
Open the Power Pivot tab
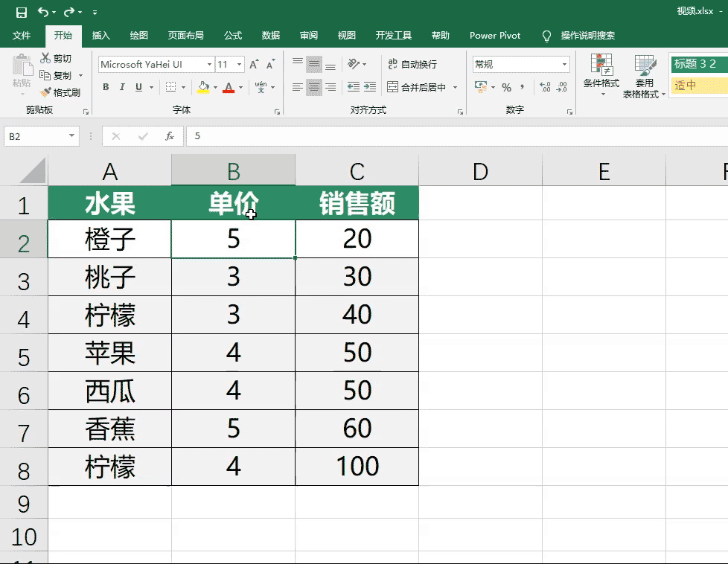coord(494,35)
